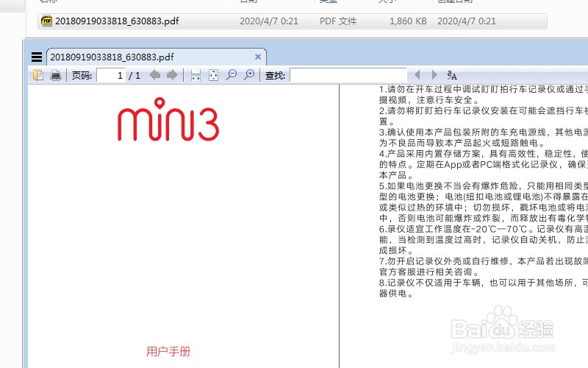Viewport: 588px width, 368px height.
Task: Click the 页码 label in toolbar
Action: coord(82,76)
